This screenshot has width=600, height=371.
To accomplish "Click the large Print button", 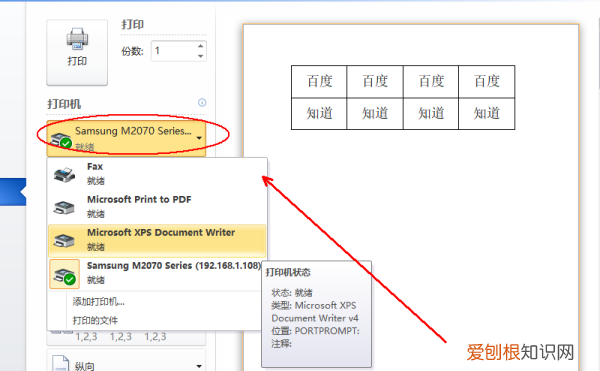I will coord(77,52).
